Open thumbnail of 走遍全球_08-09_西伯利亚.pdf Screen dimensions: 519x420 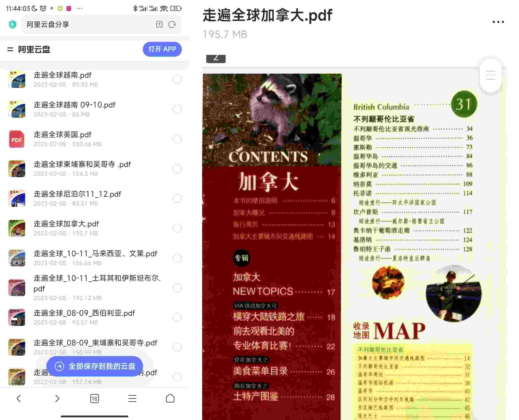click(x=17, y=317)
